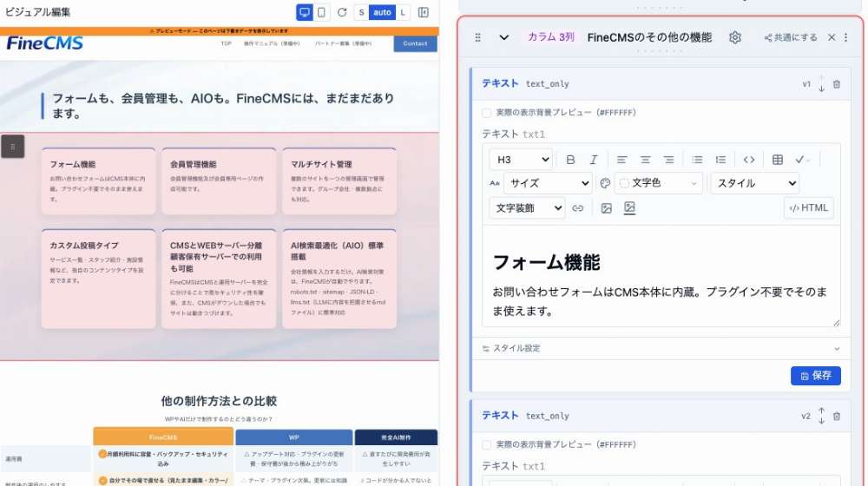
Task: Click the 完全AI制作 column header
Action: click(x=396, y=437)
